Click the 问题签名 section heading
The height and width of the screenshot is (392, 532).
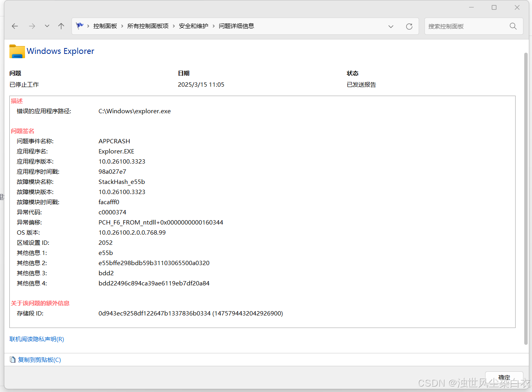[23, 131]
